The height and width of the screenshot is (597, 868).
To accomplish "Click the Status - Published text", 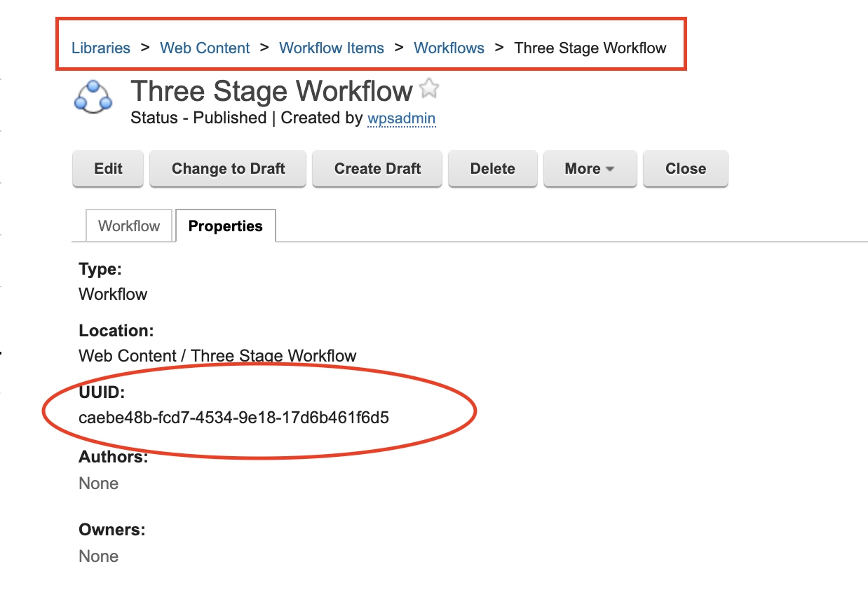I will (x=198, y=118).
